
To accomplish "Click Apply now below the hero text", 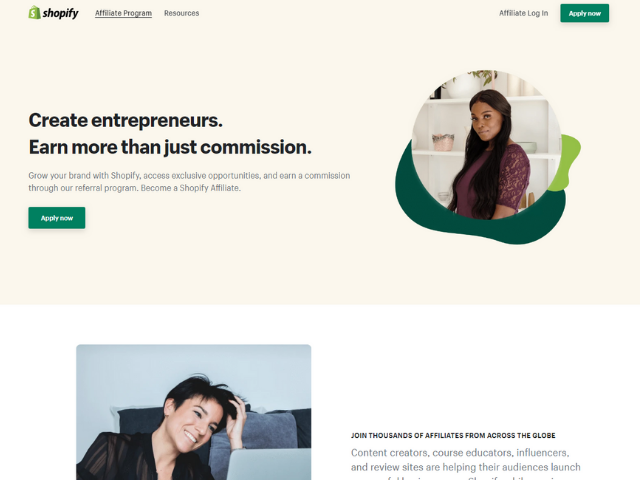I will pos(57,218).
